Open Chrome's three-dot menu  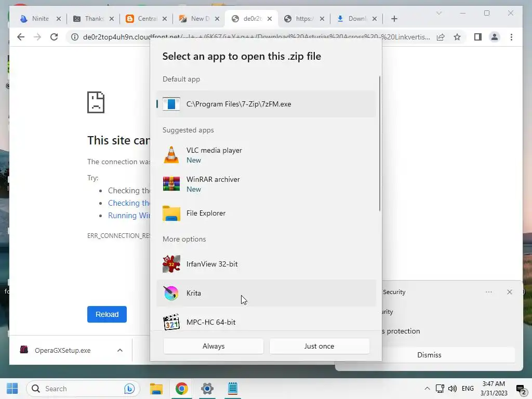[x=511, y=37]
